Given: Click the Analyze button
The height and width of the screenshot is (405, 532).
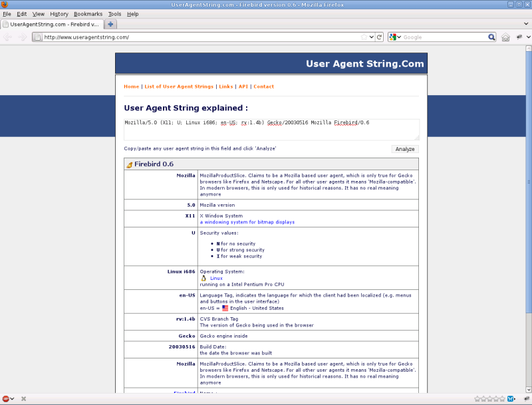Looking at the screenshot, I should coord(405,149).
